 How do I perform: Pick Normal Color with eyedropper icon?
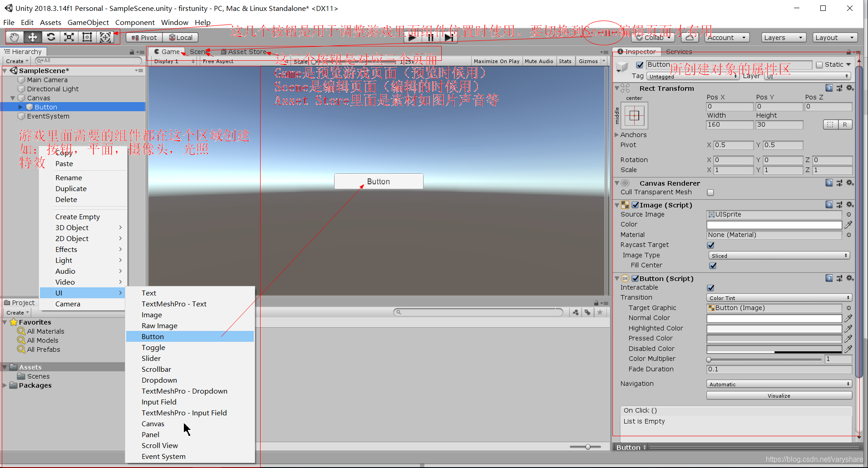pos(848,318)
